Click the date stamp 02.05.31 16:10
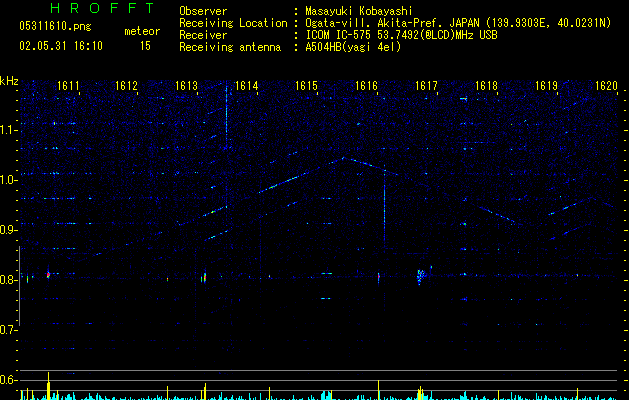The image size is (629, 400). tap(61, 46)
